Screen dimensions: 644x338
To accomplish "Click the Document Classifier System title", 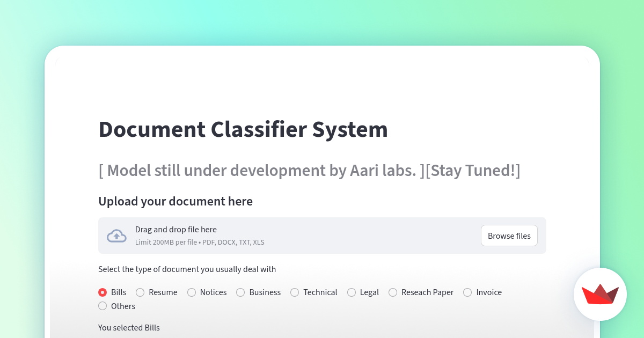I will coord(243,129).
